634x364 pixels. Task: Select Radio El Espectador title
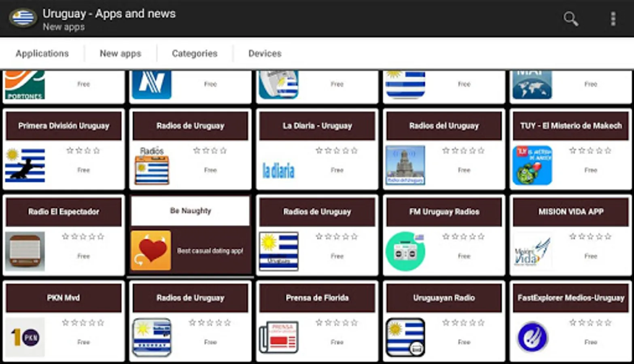[64, 212]
